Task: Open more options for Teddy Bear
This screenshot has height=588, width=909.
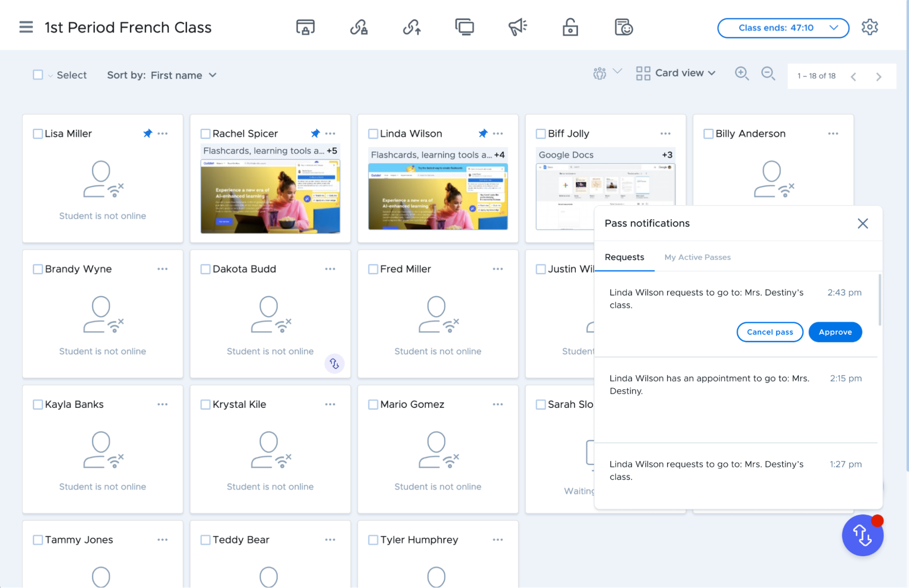Action: (330, 540)
